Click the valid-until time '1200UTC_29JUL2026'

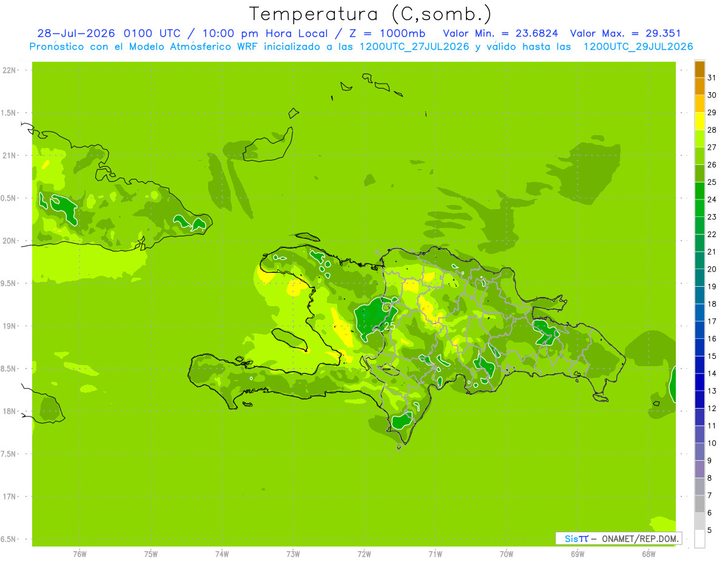tap(638, 47)
